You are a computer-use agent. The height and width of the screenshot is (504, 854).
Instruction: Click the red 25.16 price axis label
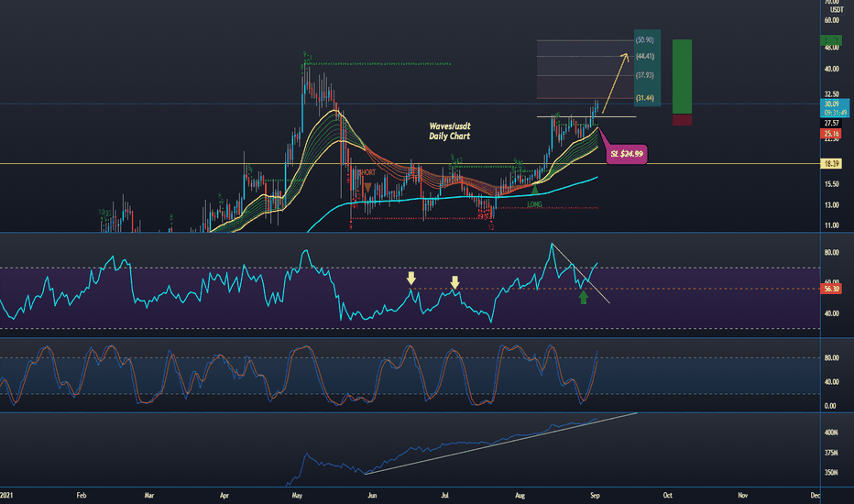(x=831, y=134)
